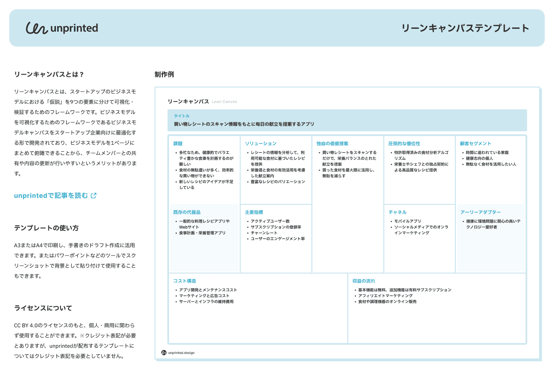Click the ライセンスについて heading
The width and height of the screenshot is (554, 392).
tap(43, 308)
